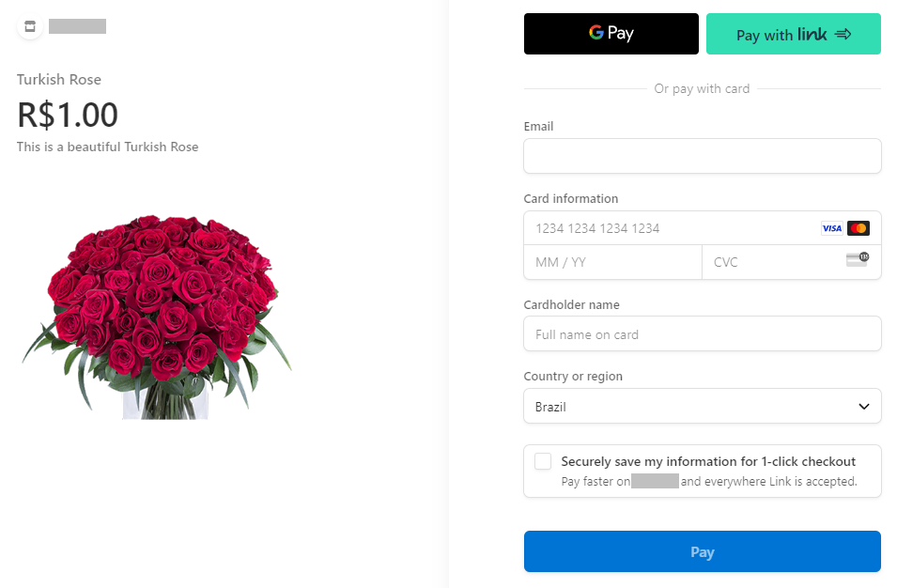Click the Turkish Rose product title

pyautogui.click(x=59, y=80)
